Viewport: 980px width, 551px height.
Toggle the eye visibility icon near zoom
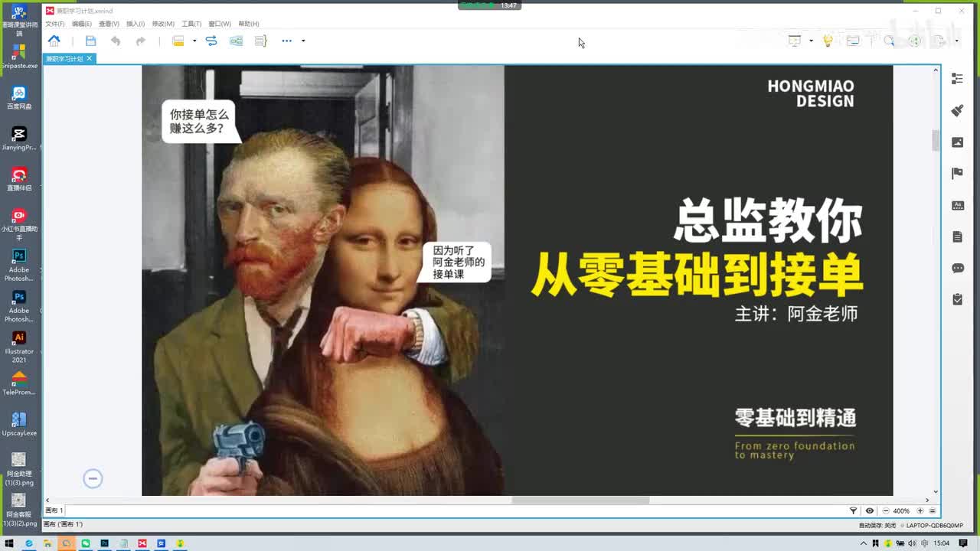pos(869,510)
